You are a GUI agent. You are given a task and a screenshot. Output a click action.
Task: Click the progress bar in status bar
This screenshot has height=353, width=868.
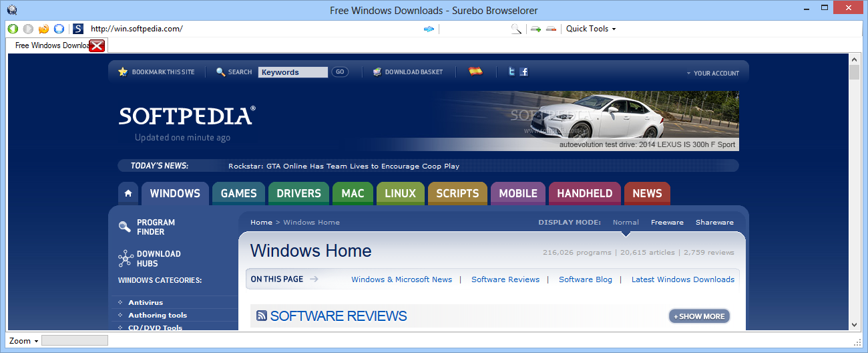[x=75, y=341]
